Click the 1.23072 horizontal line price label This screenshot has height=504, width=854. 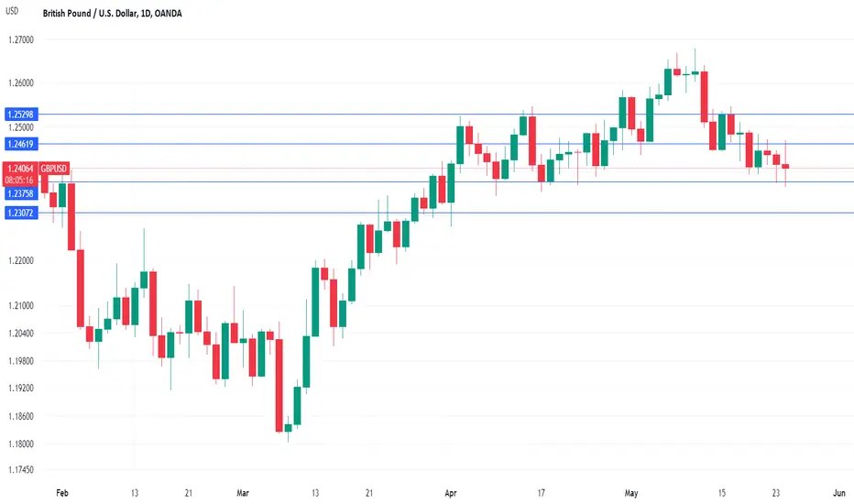click(21, 213)
